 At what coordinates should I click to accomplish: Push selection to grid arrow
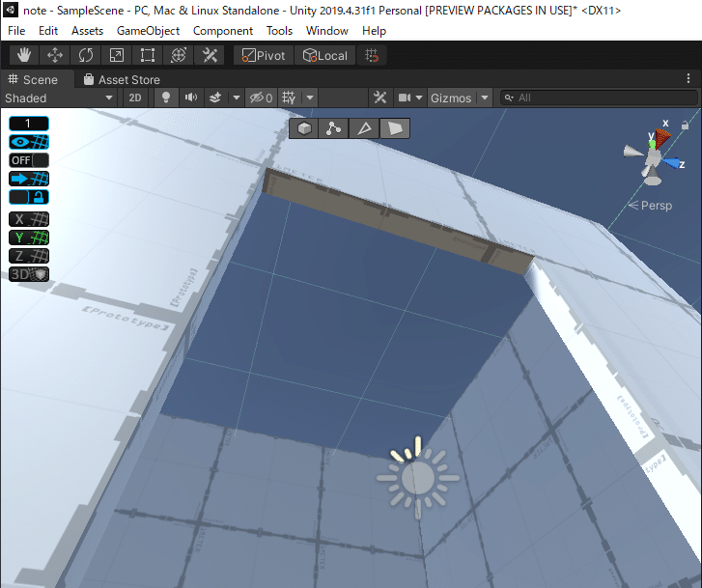tap(29, 180)
